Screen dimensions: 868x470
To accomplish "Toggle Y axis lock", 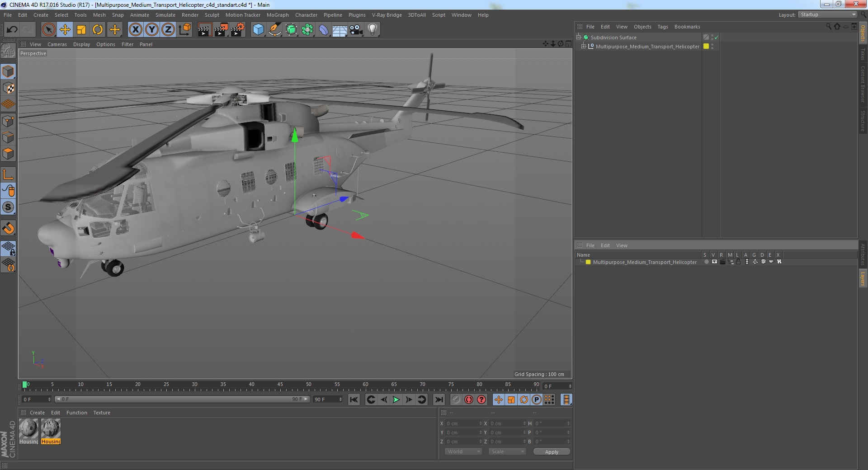I will click(x=152, y=30).
